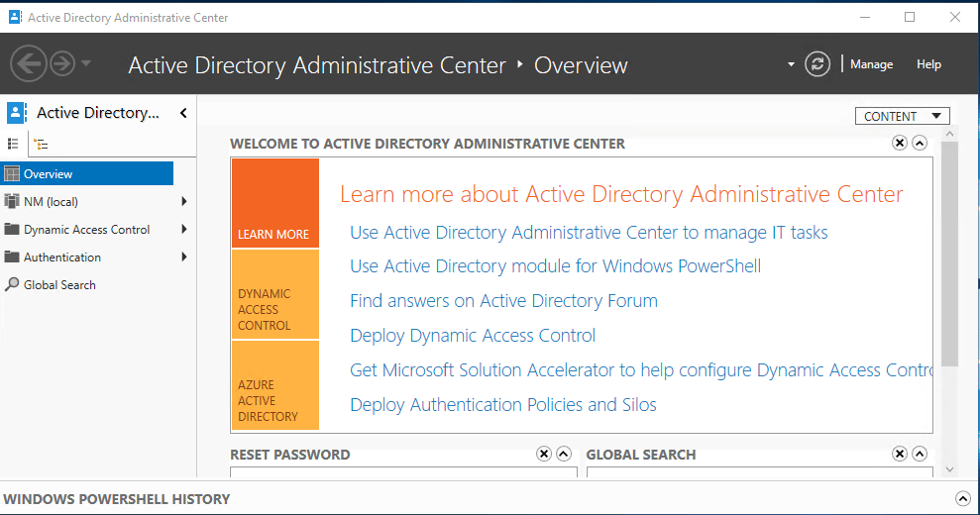Open 'Find answers on Active Directory Forum' link

(x=503, y=301)
